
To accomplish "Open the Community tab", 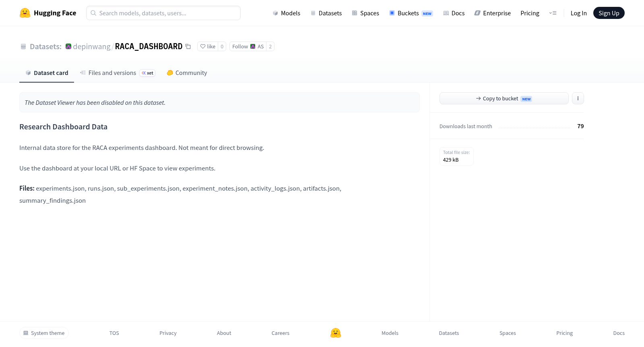I will coord(187,73).
